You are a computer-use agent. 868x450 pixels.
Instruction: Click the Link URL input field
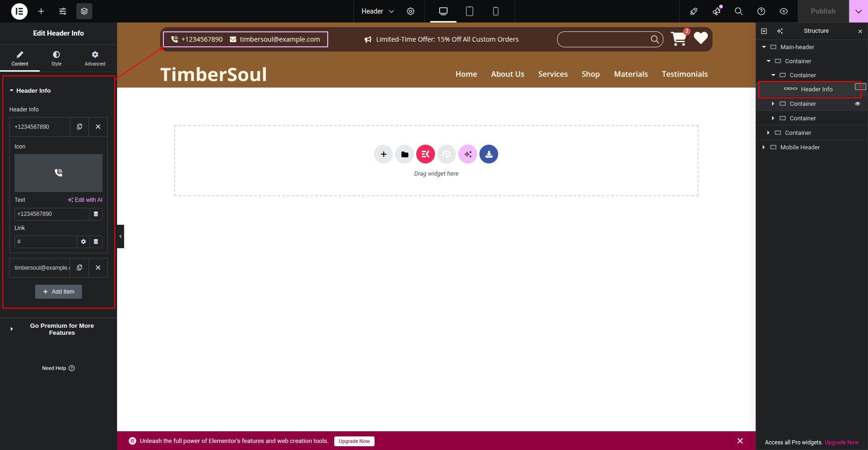pyautogui.click(x=46, y=242)
